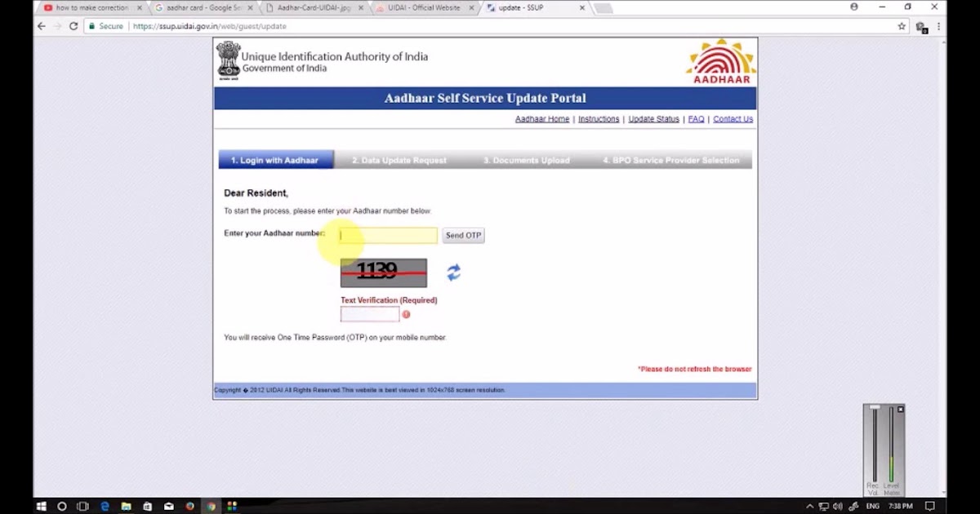980x514 pixels.
Task: Open the Contact Us link
Action: [x=733, y=119]
